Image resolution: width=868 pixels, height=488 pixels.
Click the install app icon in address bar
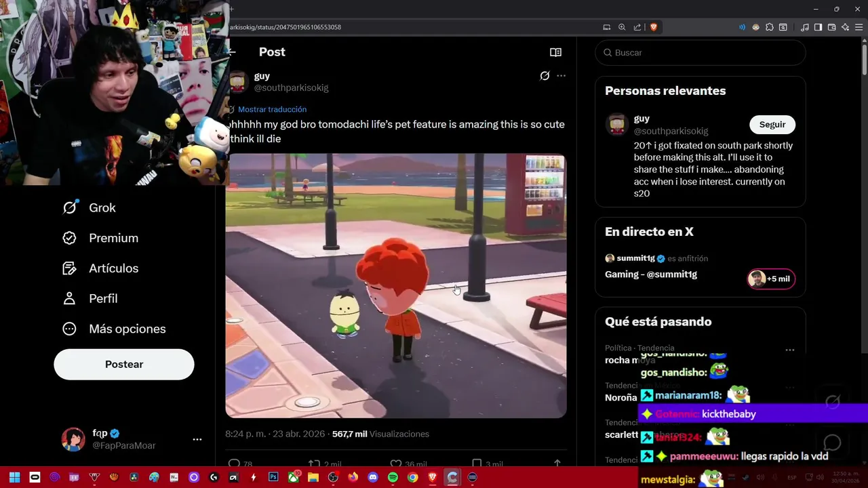[607, 27]
